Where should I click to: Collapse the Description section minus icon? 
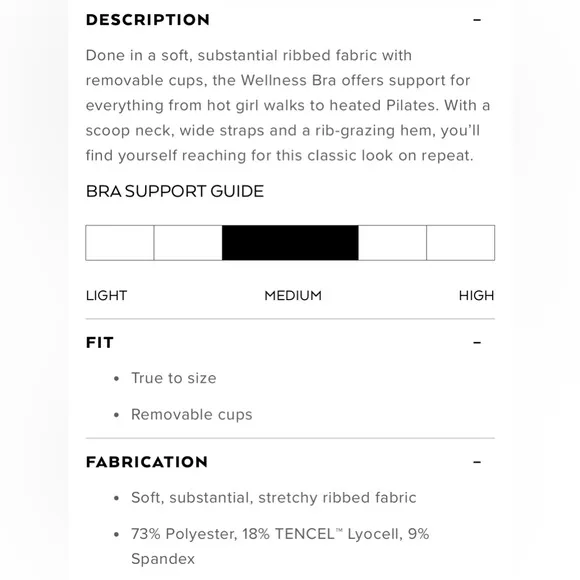[x=477, y=20]
